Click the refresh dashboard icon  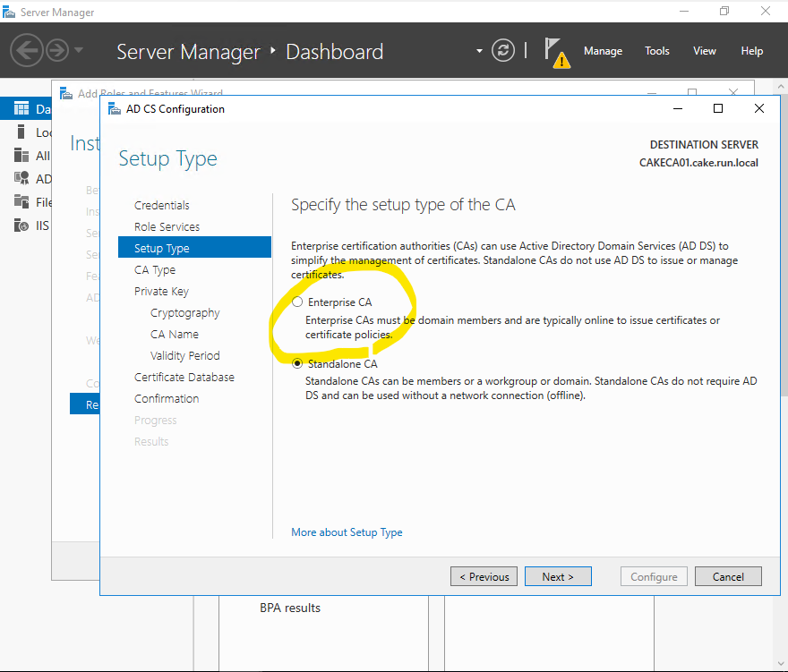(503, 50)
